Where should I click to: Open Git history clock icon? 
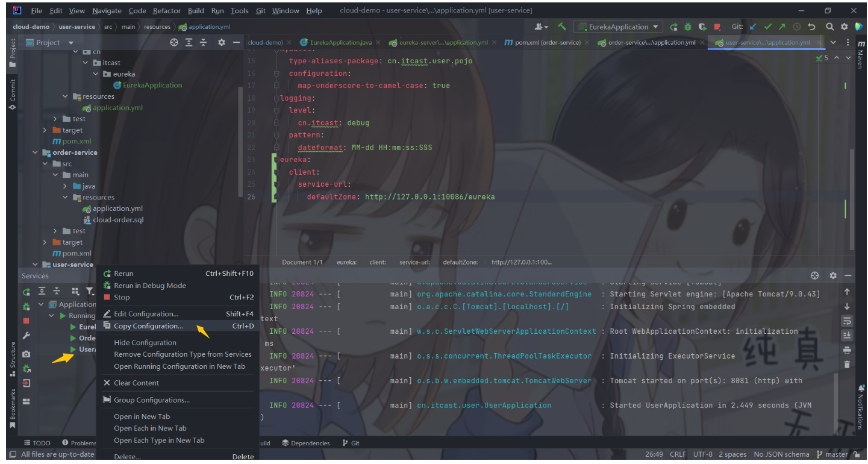[797, 27]
